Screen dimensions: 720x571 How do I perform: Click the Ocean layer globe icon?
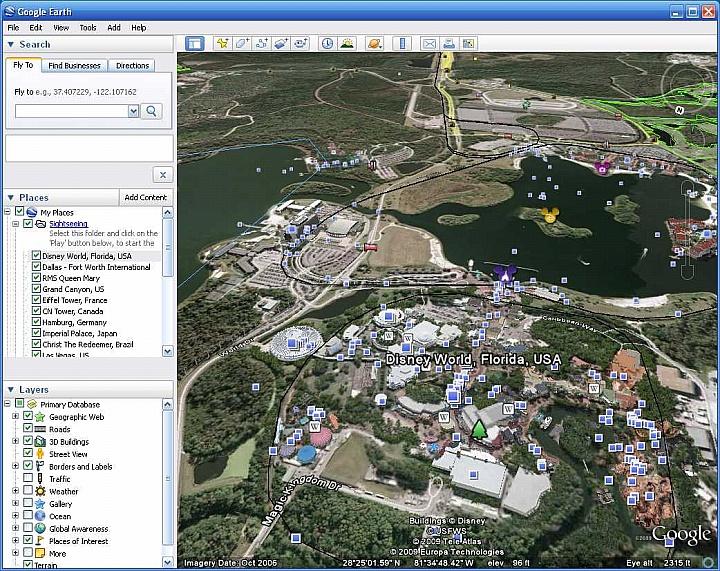(40, 516)
